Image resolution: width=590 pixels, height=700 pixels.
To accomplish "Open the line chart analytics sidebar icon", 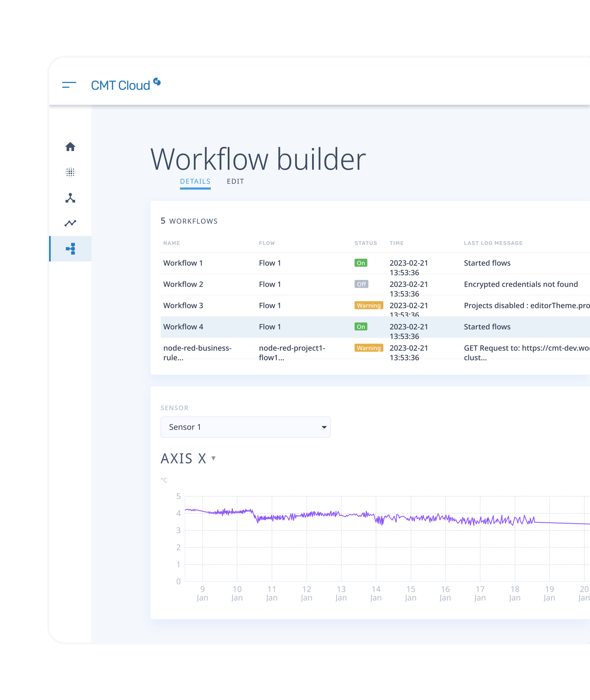I will pyautogui.click(x=70, y=223).
